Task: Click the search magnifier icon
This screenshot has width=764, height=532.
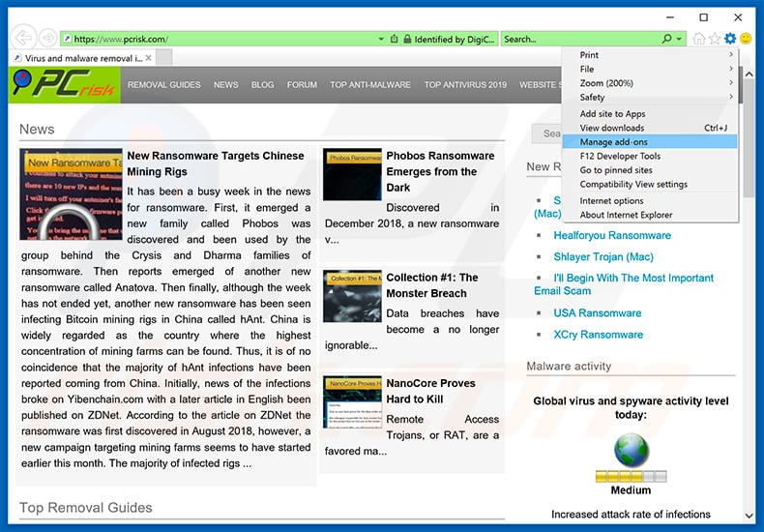Action: tap(666, 39)
